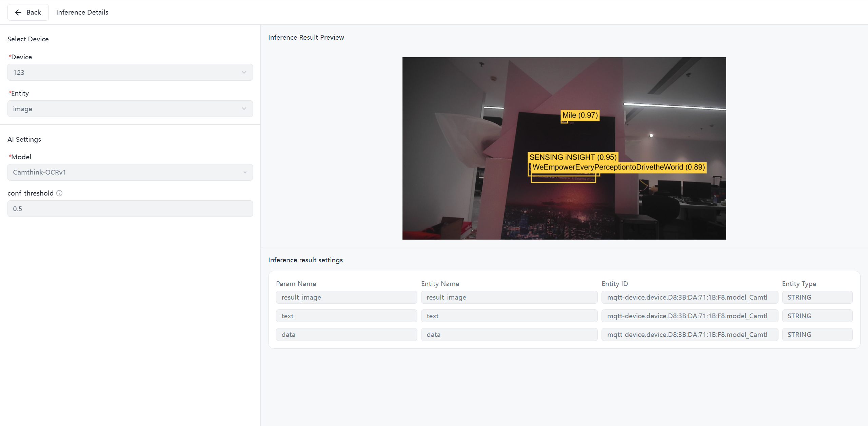868x426 pixels.
Task: Click the WeEmpowerEveryPerception detection label
Action: coord(618,167)
